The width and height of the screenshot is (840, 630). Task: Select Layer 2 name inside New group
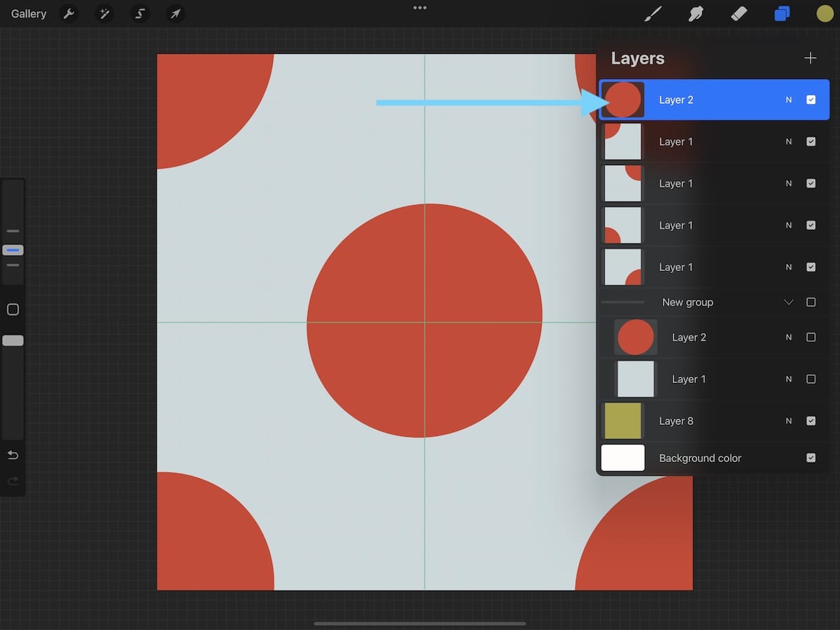[689, 337]
